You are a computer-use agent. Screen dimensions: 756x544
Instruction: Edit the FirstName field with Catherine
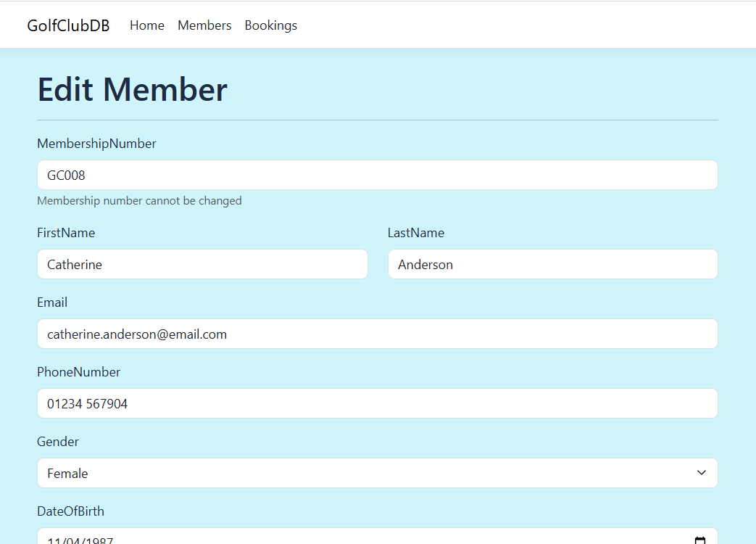pos(202,264)
